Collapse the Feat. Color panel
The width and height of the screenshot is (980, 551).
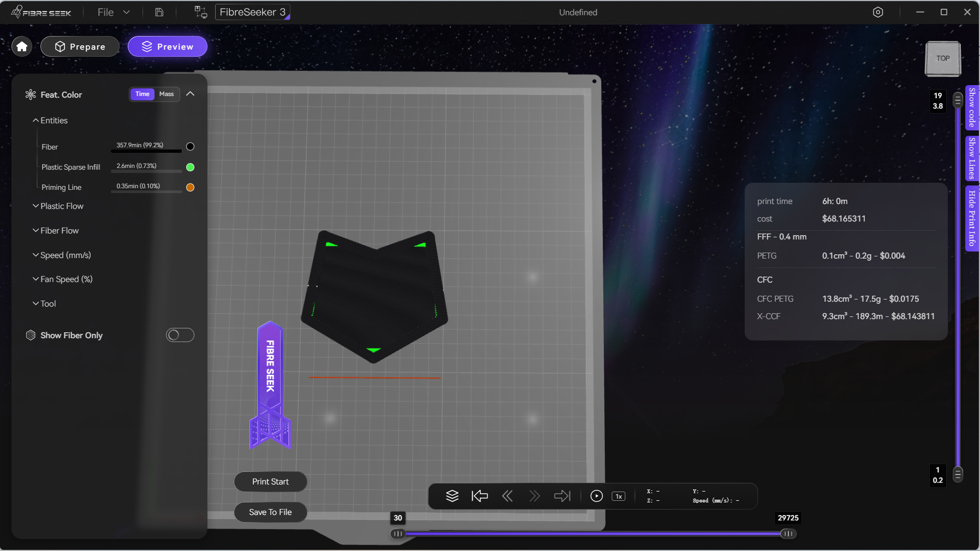(x=190, y=94)
